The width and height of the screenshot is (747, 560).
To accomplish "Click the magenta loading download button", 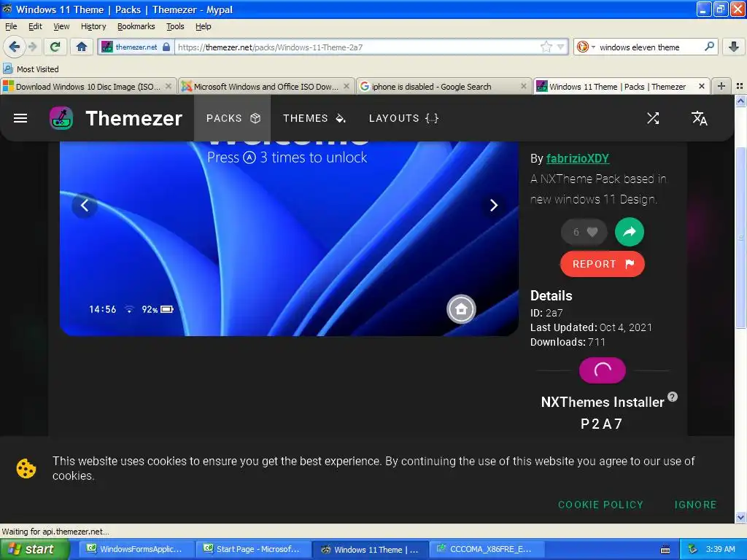I will [x=602, y=370].
